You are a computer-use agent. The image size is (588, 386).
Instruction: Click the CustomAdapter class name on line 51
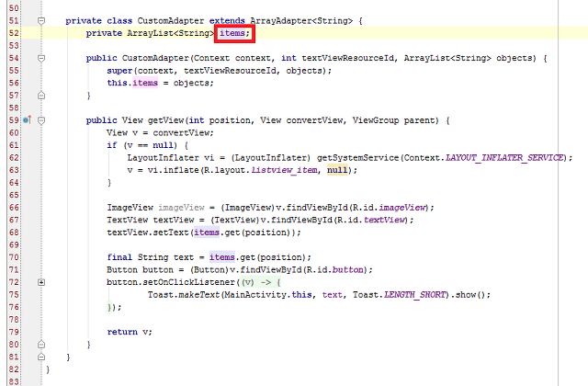point(171,21)
